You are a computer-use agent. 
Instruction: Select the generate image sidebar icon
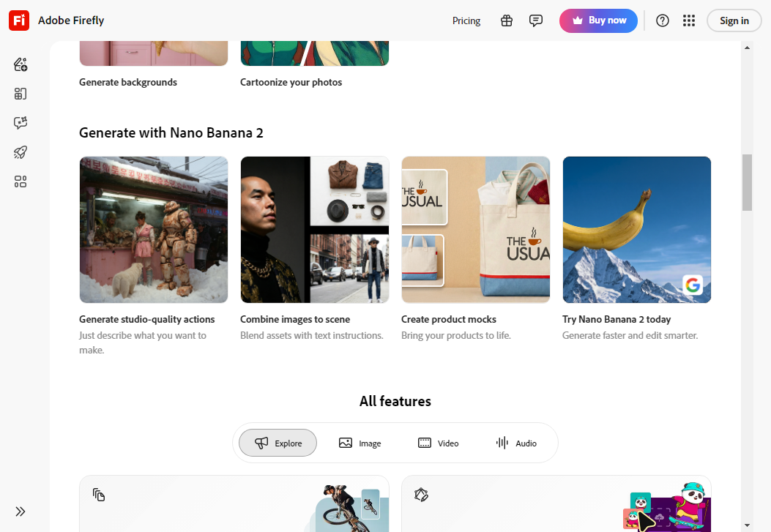[x=21, y=64]
